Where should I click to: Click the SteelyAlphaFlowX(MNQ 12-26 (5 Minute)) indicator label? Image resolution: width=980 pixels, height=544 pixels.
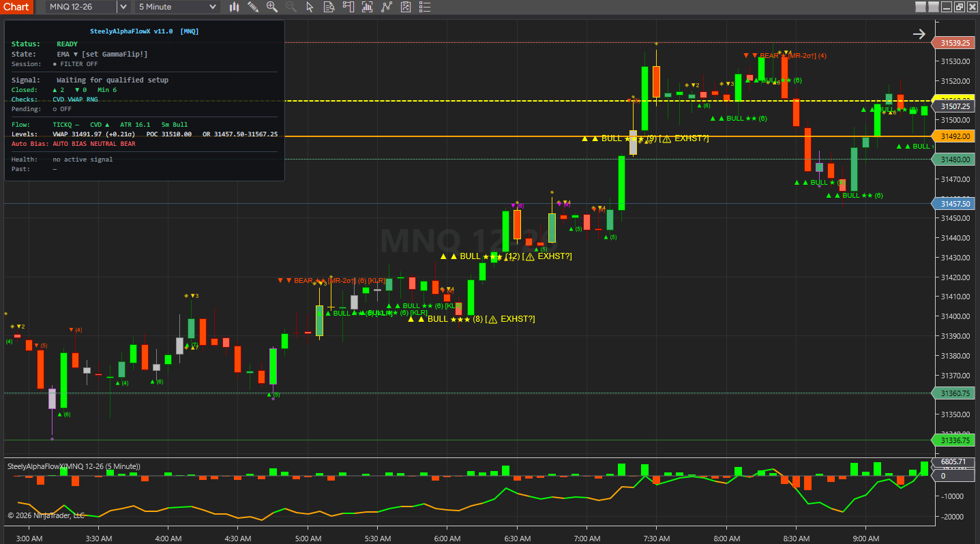pos(74,466)
